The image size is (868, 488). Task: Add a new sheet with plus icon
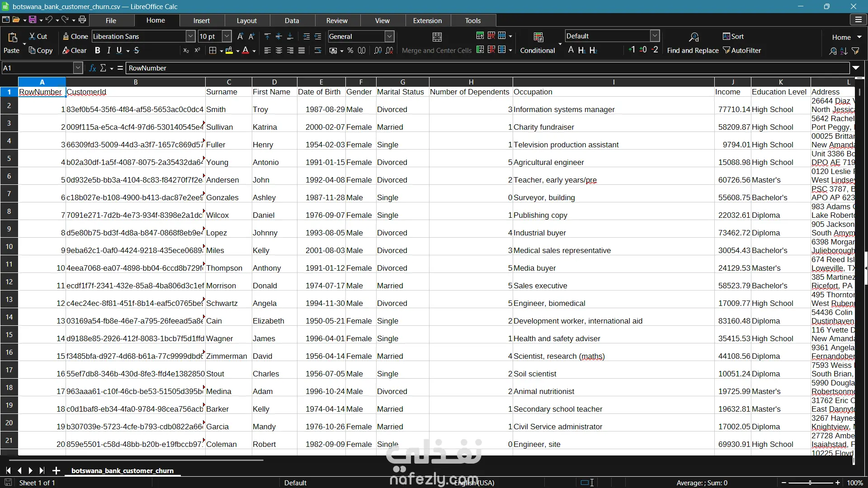pos(56,471)
